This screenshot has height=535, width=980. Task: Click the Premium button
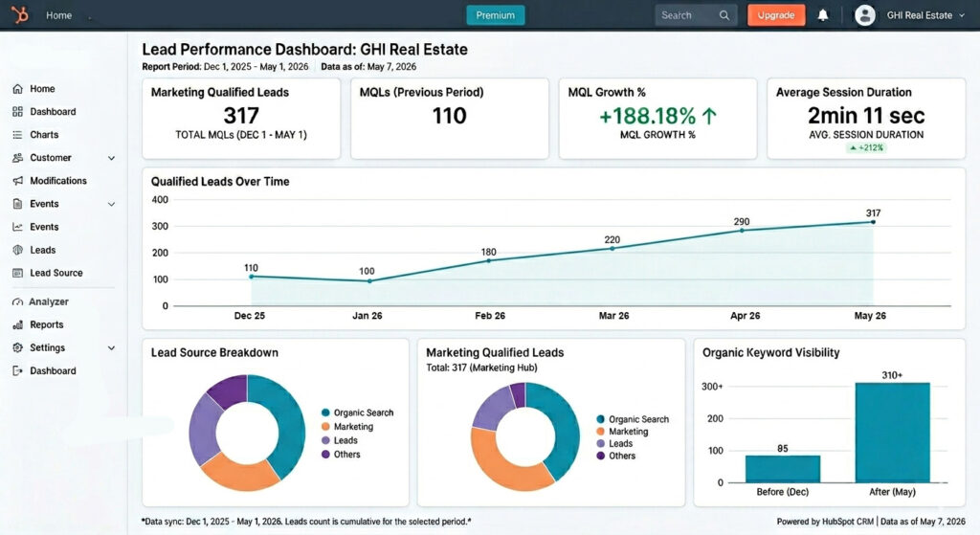coord(496,15)
